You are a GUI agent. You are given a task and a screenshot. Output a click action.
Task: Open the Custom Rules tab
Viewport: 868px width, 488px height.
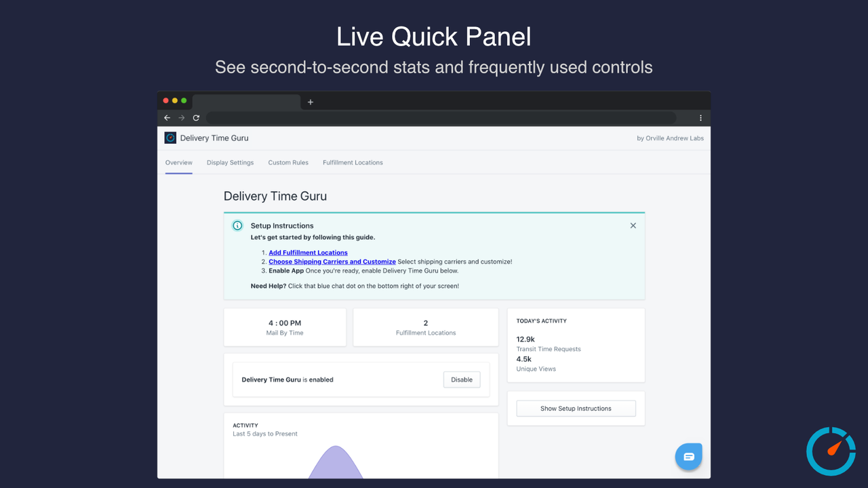click(288, 163)
